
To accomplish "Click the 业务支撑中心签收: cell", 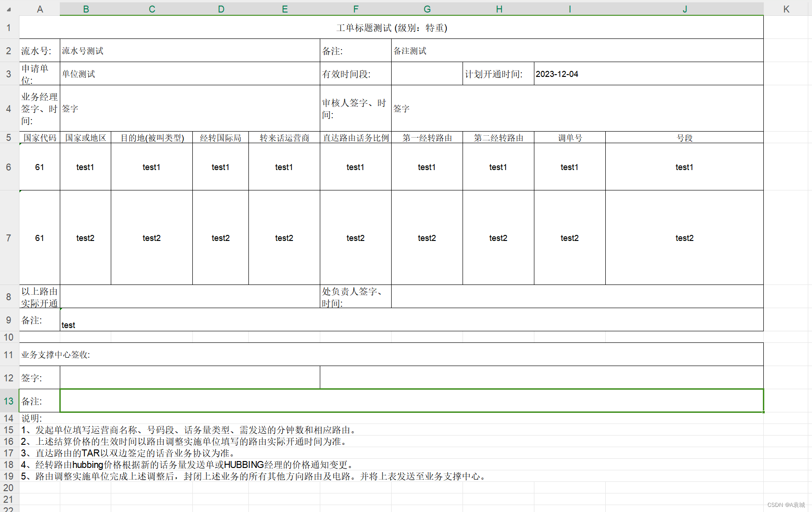I will coord(392,354).
